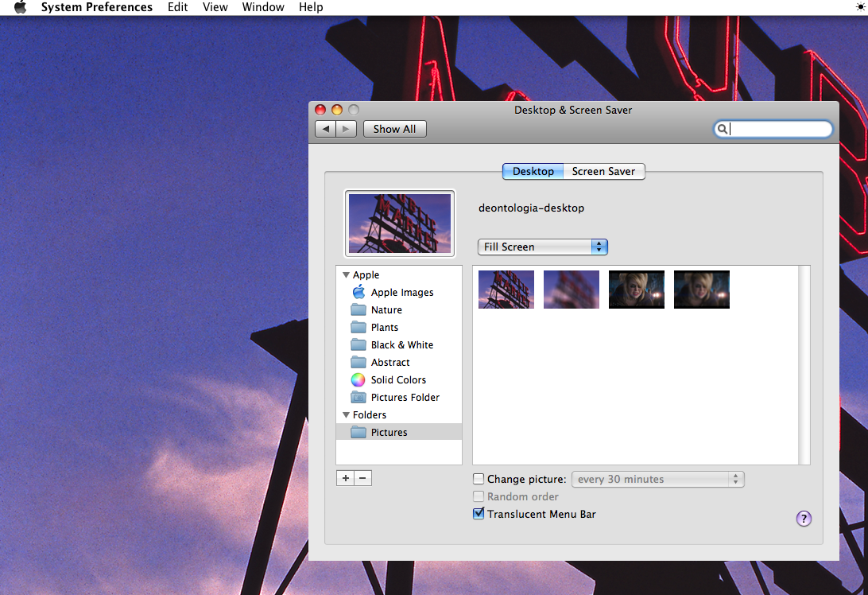Add a folder with the plus button

(x=346, y=478)
